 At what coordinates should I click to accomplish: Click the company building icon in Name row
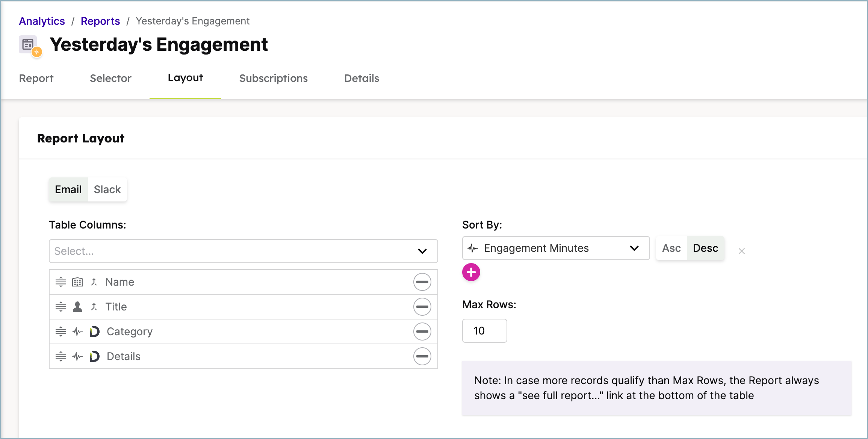click(x=77, y=282)
